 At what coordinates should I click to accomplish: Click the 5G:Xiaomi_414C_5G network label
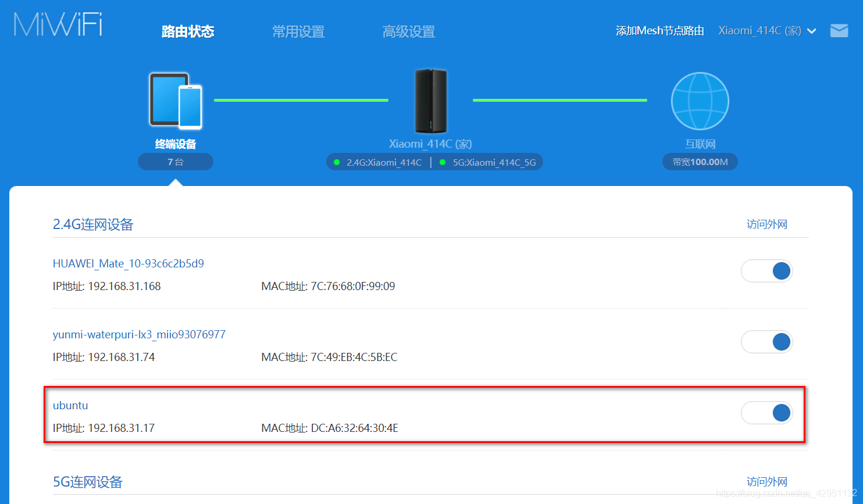click(494, 162)
